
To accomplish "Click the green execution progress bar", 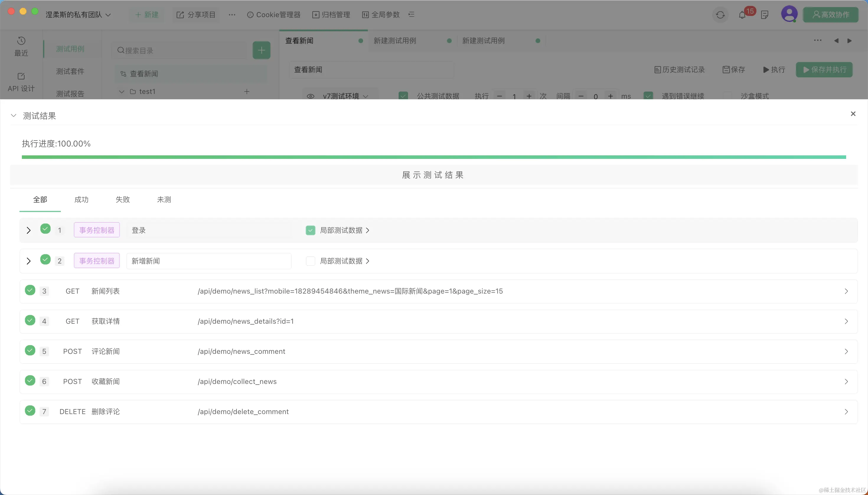I will (x=434, y=157).
